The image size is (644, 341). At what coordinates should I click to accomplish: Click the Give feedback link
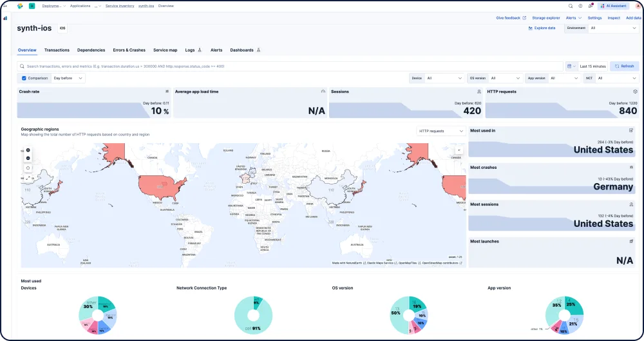[511, 18]
